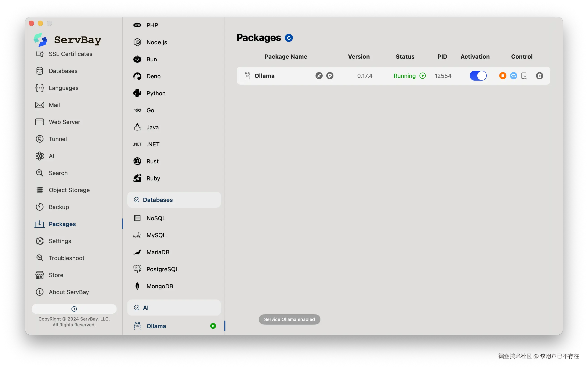Go to Troubleshoot in the sidebar
This screenshot has width=588, height=368.
(x=67, y=258)
